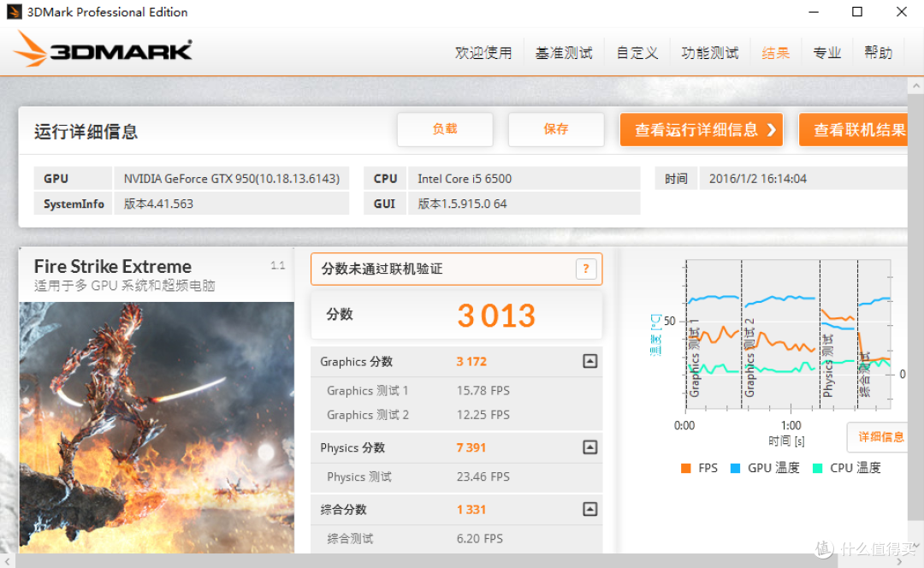The image size is (924, 568).
Task: Click the 保存 button
Action: (556, 129)
